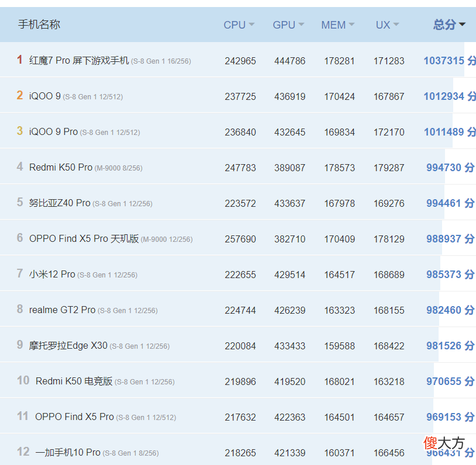This screenshot has height=465, width=476.
Task: Click GPU value 389087
Action: point(289,168)
